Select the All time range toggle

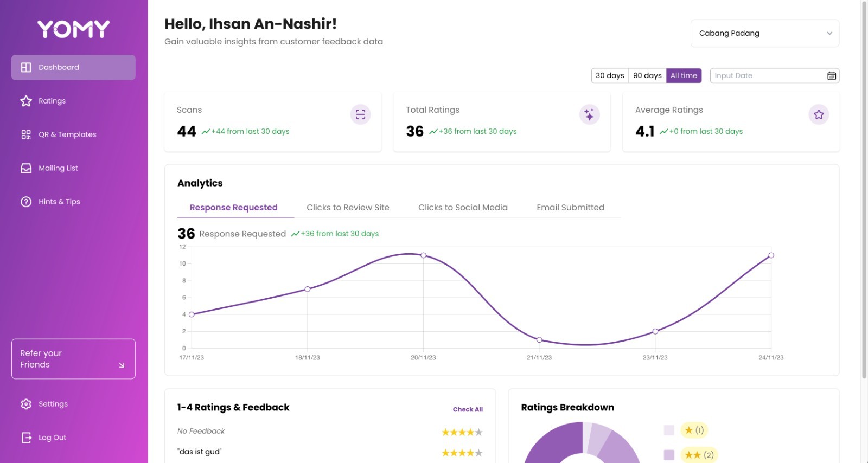pos(684,76)
